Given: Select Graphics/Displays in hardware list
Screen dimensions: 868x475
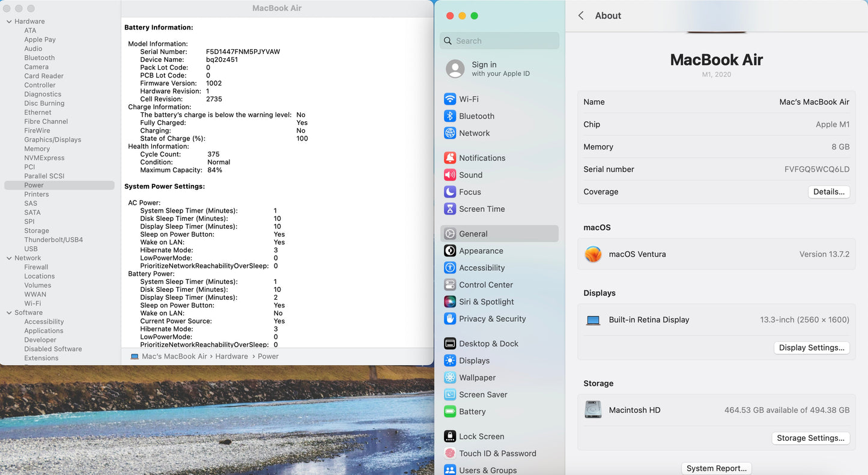Looking at the screenshot, I should [52, 140].
